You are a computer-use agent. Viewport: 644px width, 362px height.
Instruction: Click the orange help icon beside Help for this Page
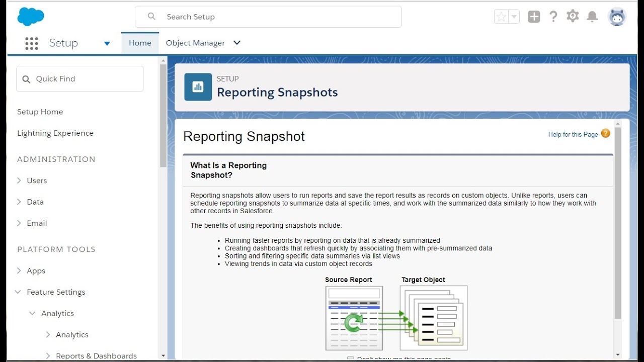pos(606,133)
